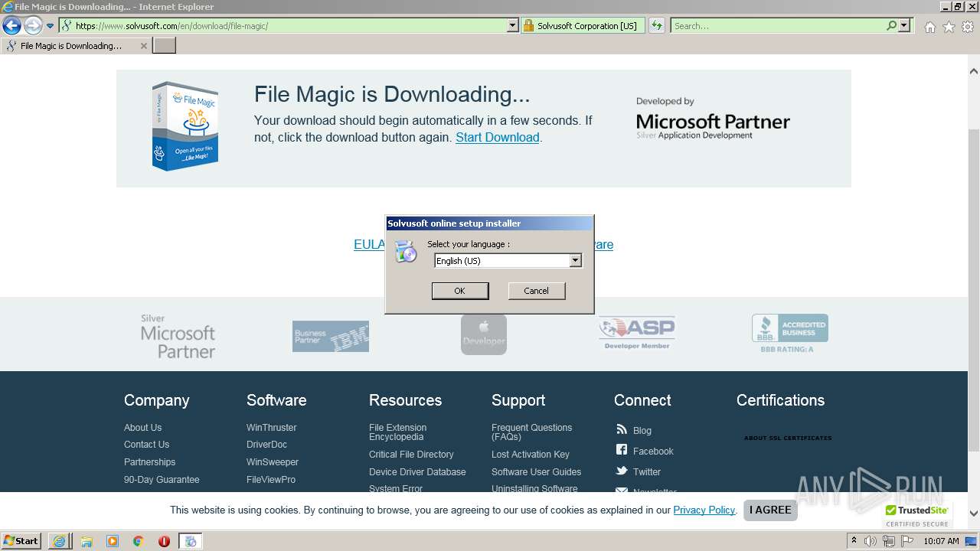Open Google Chrome taskbar icon
This screenshot has height=551, width=980.
pyautogui.click(x=139, y=541)
